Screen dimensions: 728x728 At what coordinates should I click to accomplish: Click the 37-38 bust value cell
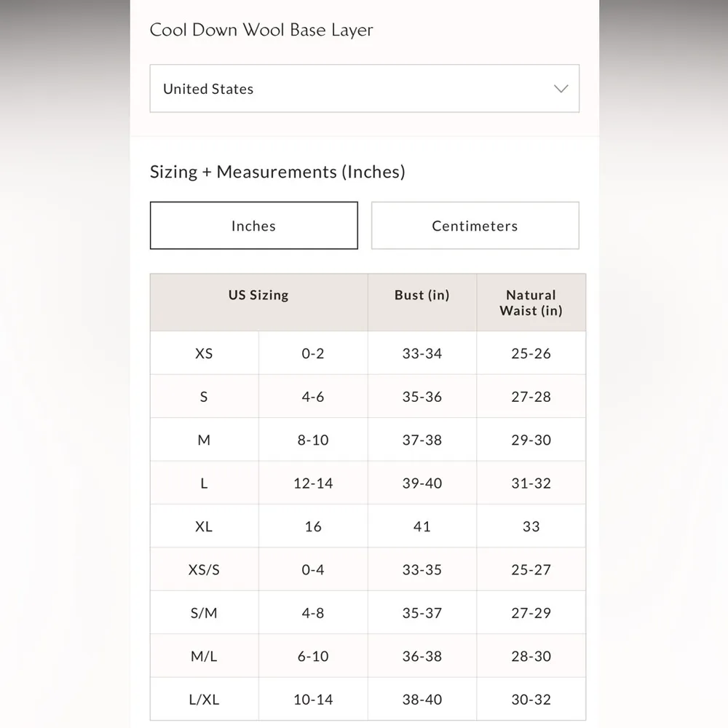(422, 440)
